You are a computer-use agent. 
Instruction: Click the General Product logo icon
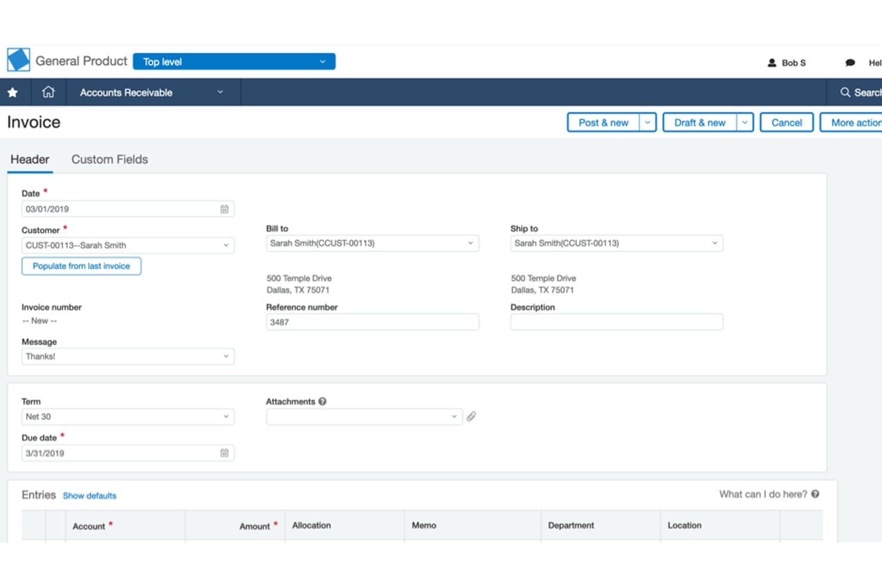18,60
